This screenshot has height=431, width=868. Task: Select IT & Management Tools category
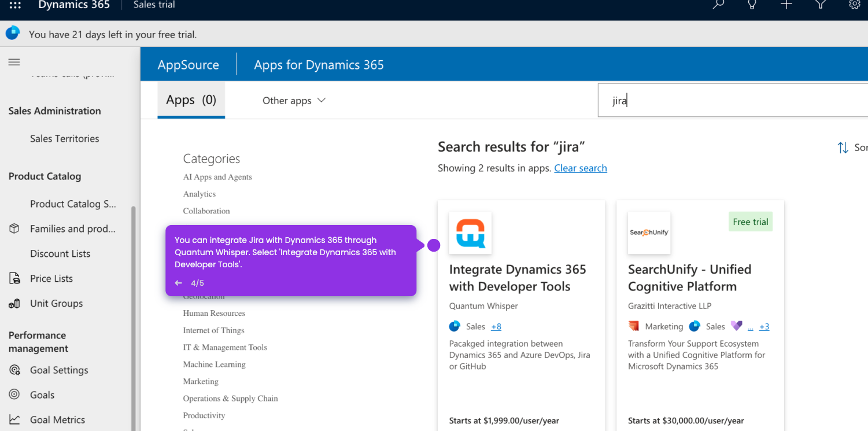click(225, 347)
